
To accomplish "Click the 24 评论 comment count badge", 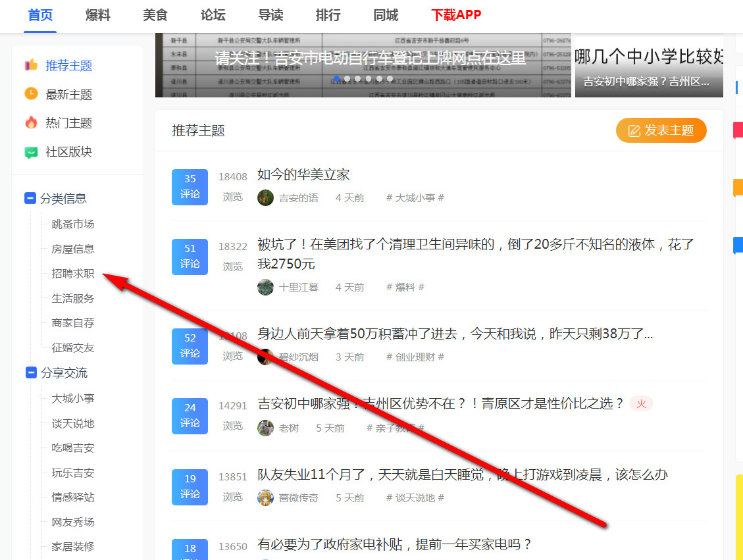I will (190, 416).
